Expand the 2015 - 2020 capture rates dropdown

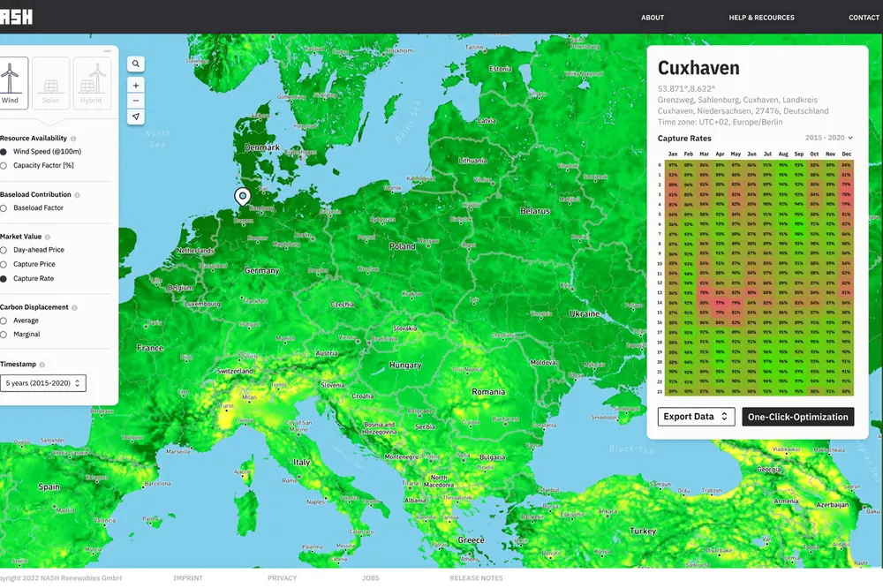829,139
